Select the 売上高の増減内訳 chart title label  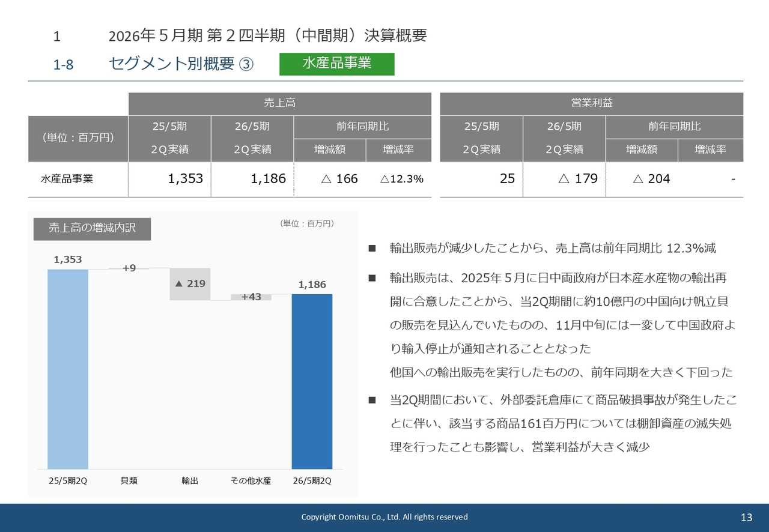(x=92, y=228)
